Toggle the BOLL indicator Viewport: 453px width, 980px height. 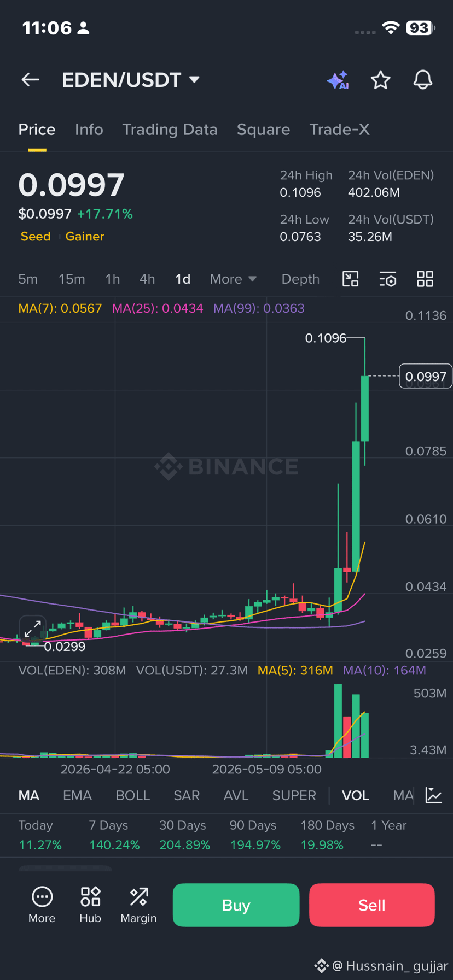[133, 795]
